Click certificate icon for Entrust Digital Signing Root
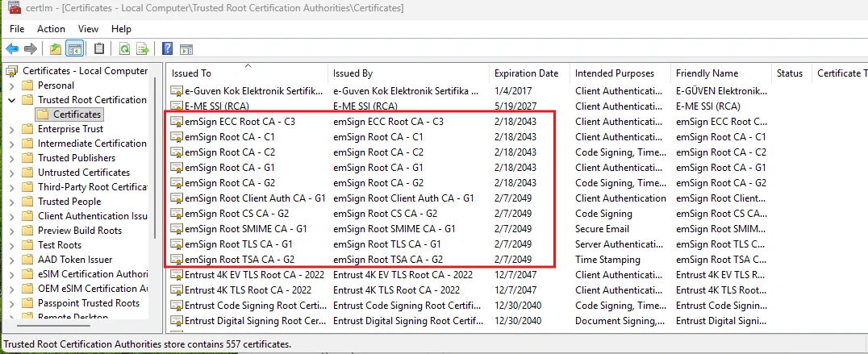The width and height of the screenshot is (868, 354). [177, 321]
